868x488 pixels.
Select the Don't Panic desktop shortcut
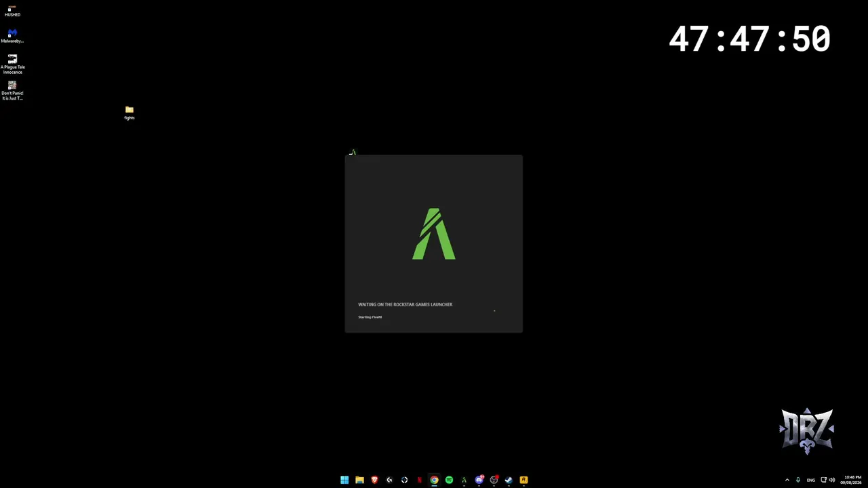pyautogui.click(x=12, y=91)
